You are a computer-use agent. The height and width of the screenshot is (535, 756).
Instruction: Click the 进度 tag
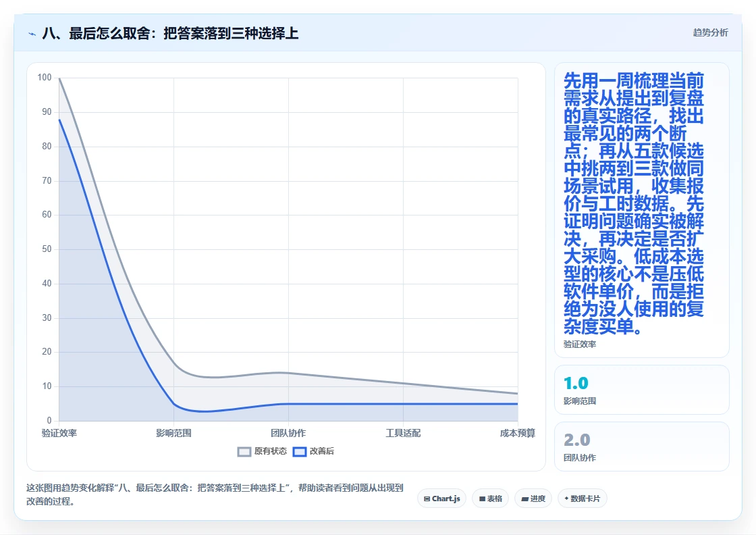[x=533, y=499]
